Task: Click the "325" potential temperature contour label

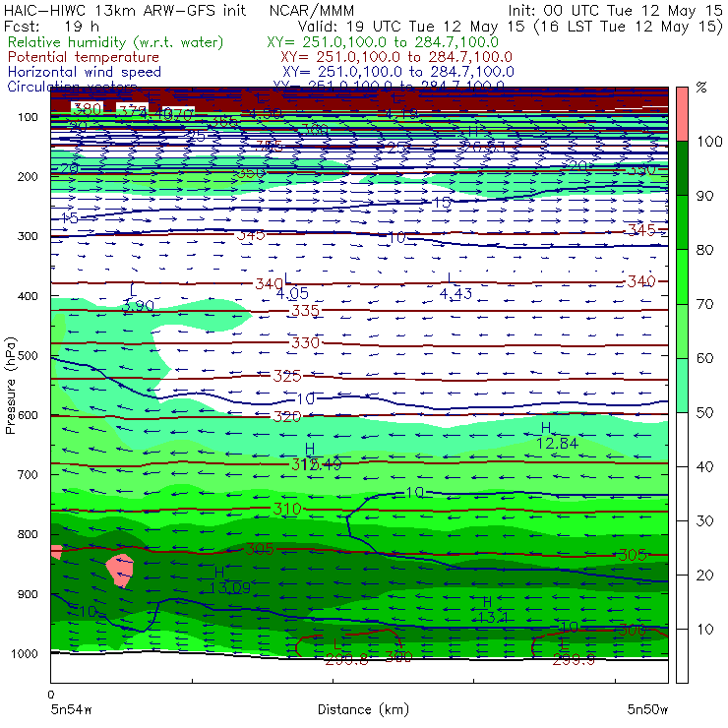Action: coord(287,376)
